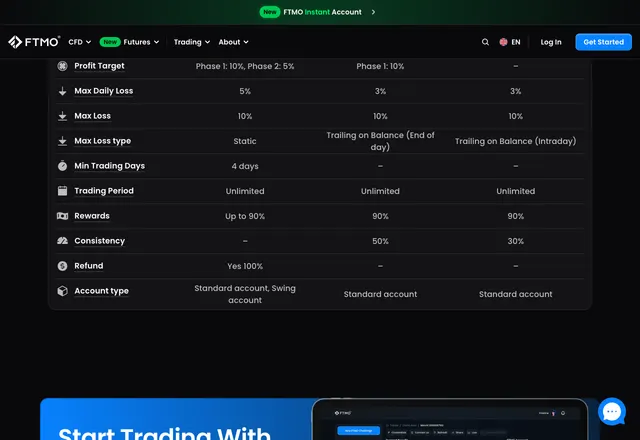Click the Trading Period calendar icon
Image resolution: width=640 pixels, height=440 pixels.
point(62,191)
